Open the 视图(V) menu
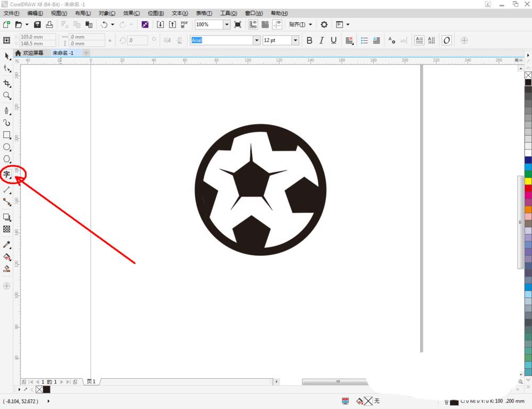Screen dimensions: 532x409 (x=59, y=13)
